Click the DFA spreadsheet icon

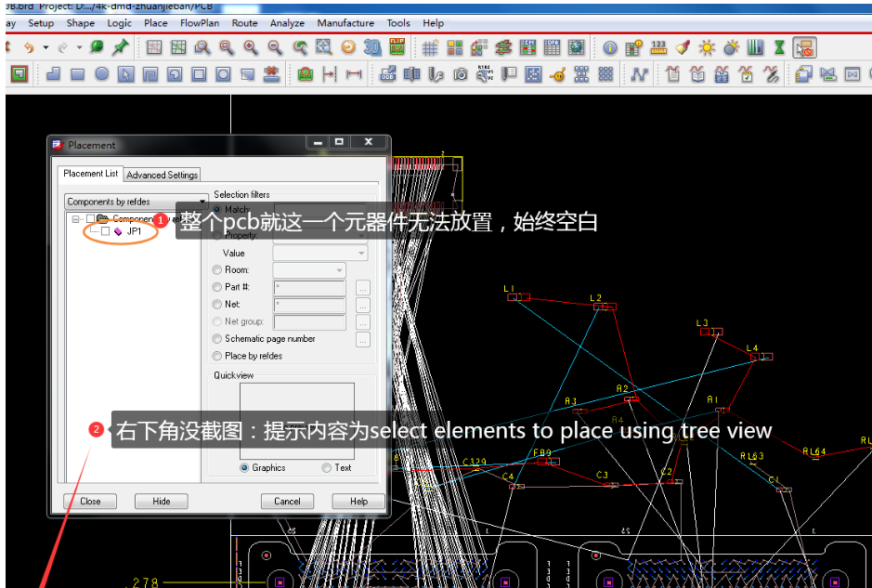pyautogui.click(x=552, y=48)
